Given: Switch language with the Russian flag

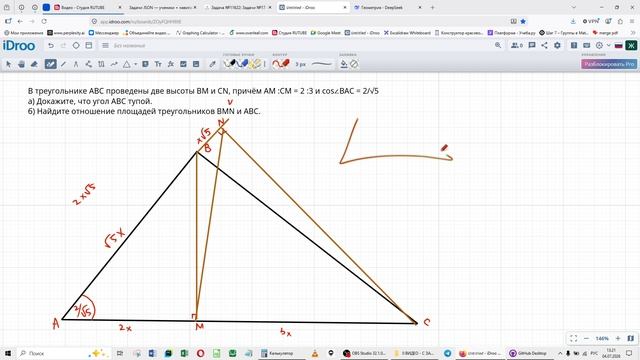Looking at the screenshot, I should 618,45.
